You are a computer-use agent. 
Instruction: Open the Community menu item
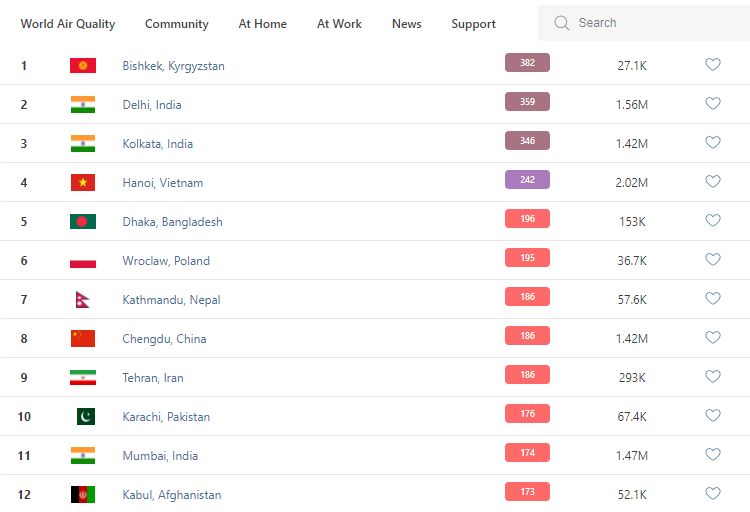(177, 24)
